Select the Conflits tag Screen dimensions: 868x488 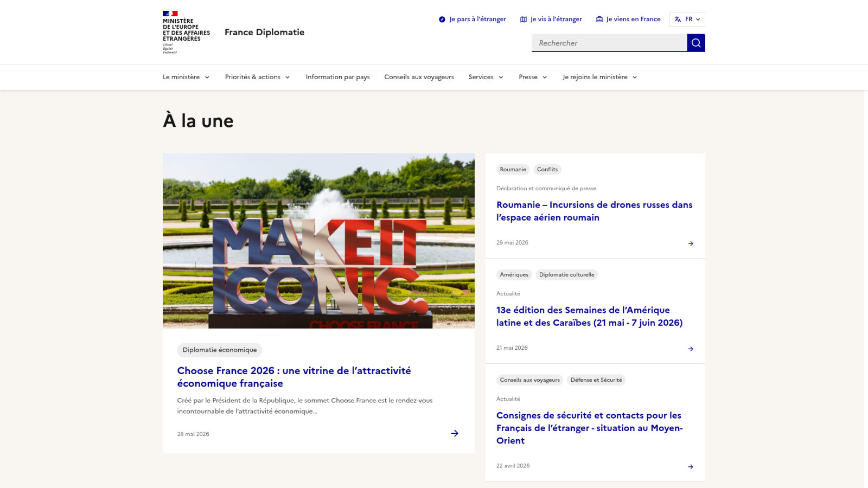547,169
